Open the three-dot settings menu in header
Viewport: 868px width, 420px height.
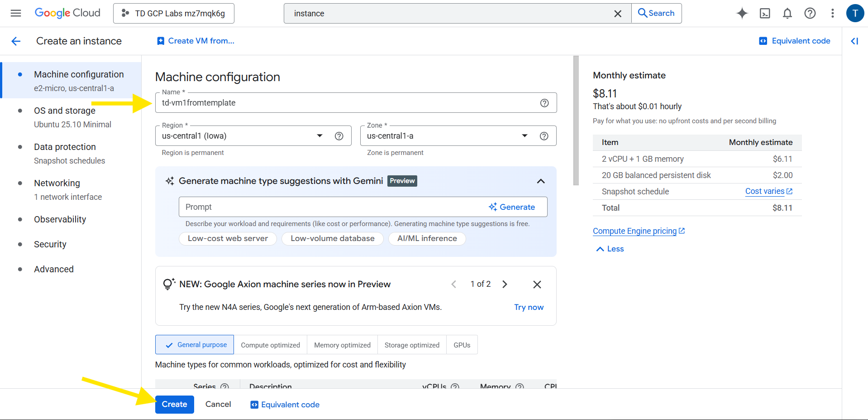[x=832, y=13]
